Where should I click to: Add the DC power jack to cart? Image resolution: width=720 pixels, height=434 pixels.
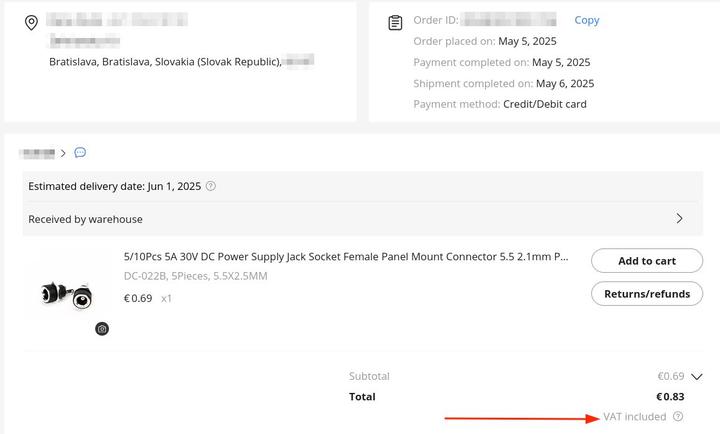pyautogui.click(x=647, y=261)
